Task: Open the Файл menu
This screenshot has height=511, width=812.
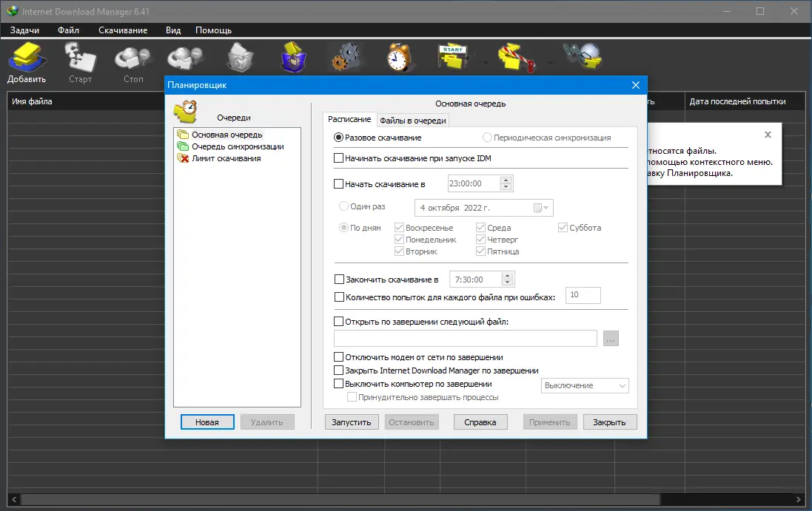Action: point(68,30)
